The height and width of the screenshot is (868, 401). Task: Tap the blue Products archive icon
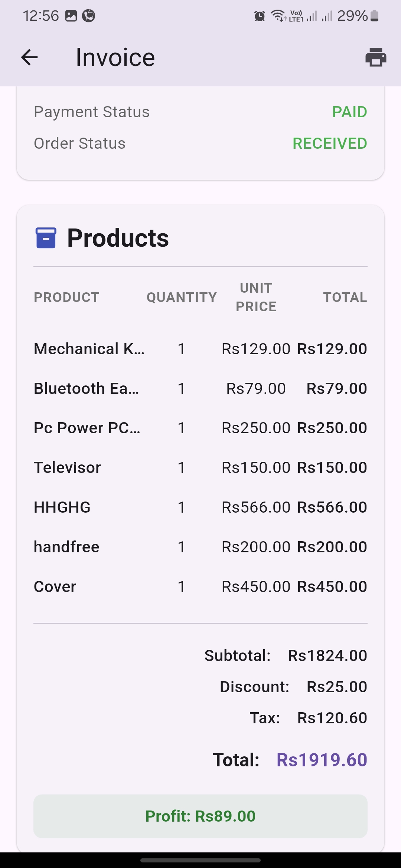tap(46, 238)
